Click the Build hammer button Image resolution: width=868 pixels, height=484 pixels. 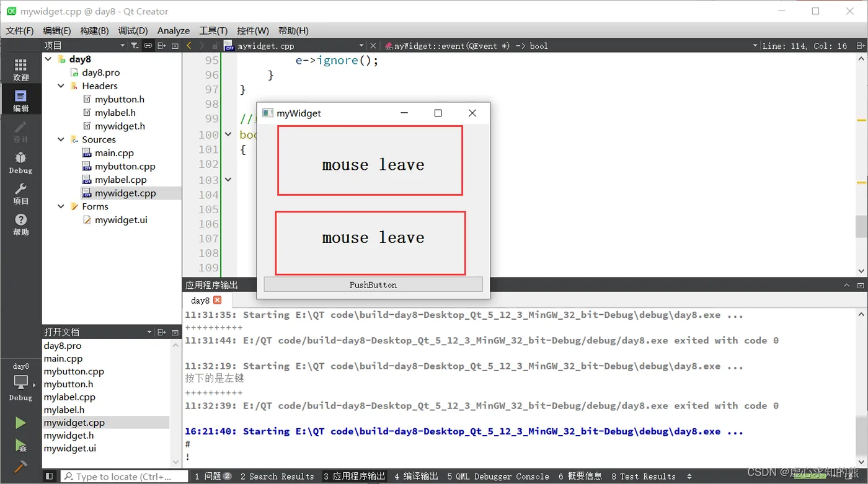pyautogui.click(x=20, y=466)
